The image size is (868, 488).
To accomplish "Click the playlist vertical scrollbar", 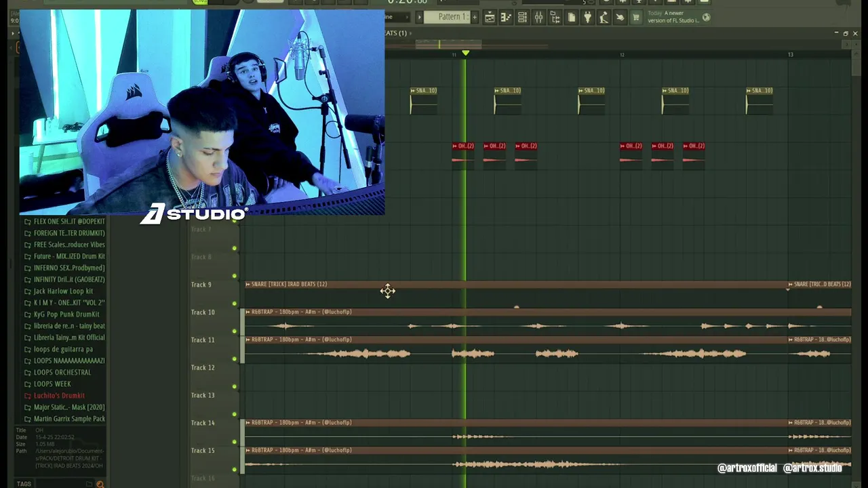I will click(x=855, y=68).
